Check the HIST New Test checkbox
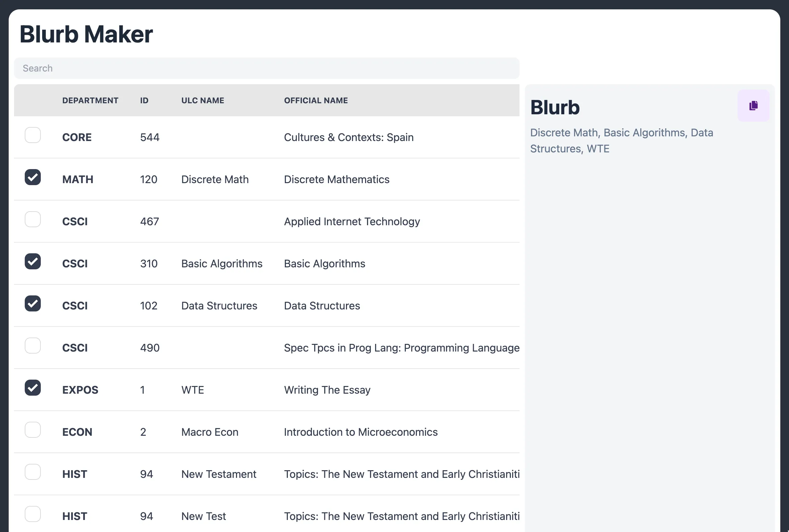The height and width of the screenshot is (532, 789). 32,514
